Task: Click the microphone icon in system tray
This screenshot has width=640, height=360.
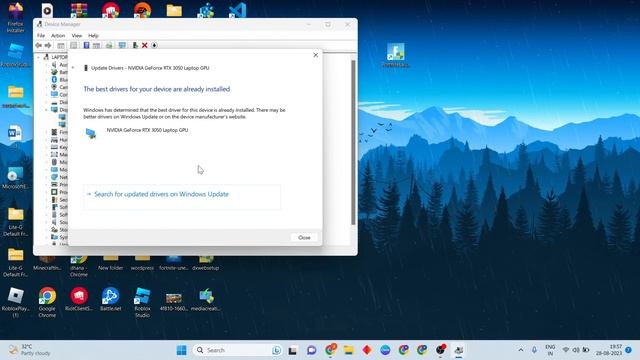Action: point(534,350)
